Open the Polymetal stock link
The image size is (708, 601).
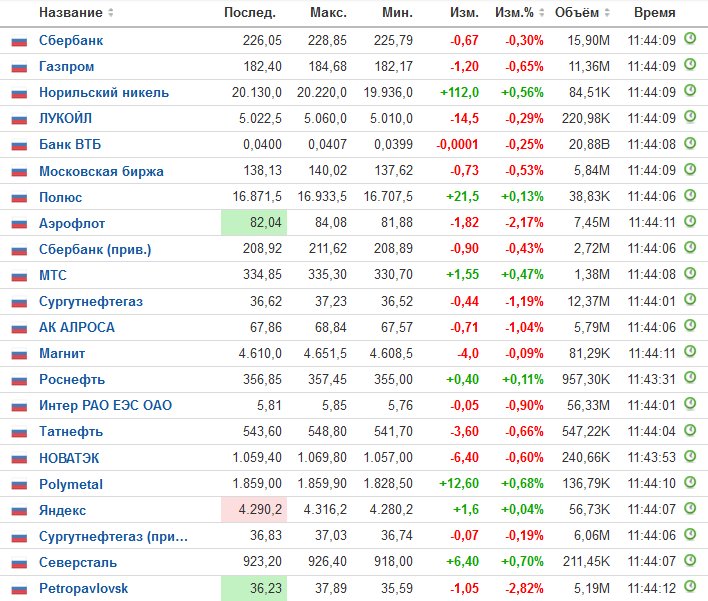tap(71, 485)
